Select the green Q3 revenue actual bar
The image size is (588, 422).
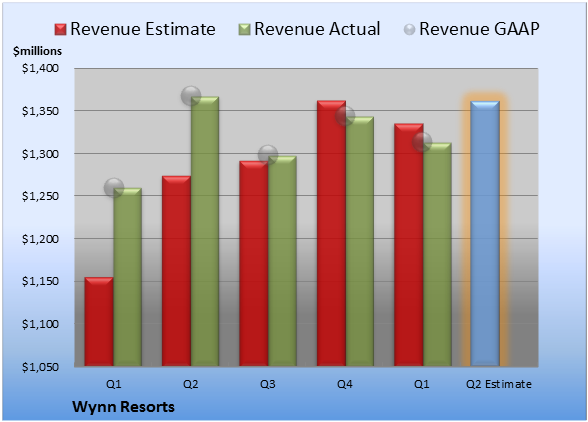click(282, 261)
